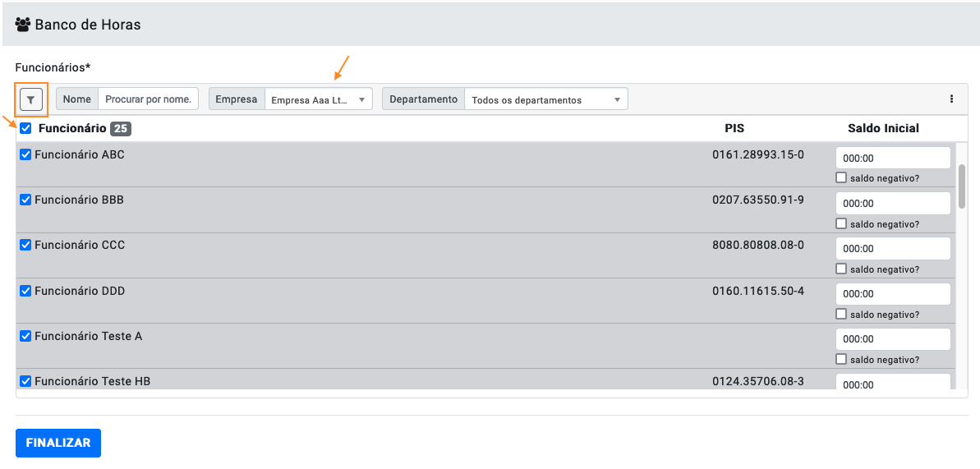Click the PIS column header
Image resolution: width=980 pixels, height=469 pixels.
click(734, 128)
